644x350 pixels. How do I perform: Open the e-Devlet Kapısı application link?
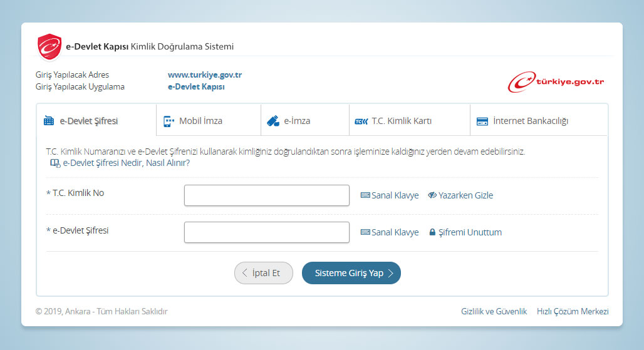196,86
